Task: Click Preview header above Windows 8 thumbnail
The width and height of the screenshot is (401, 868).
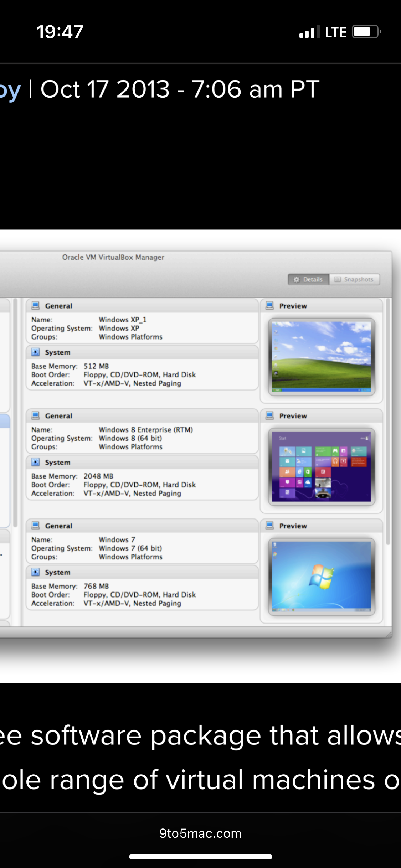Action: pyautogui.click(x=322, y=416)
